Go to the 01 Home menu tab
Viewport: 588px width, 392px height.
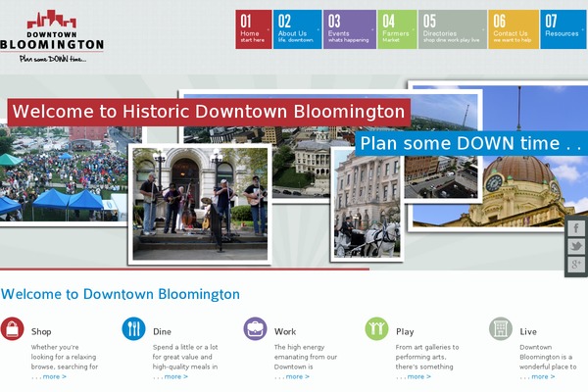tap(254, 29)
